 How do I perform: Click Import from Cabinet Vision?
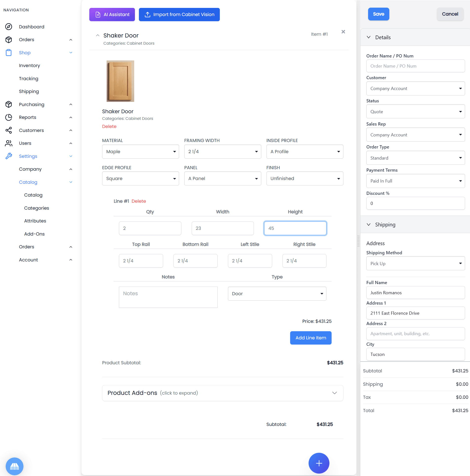pos(179,15)
